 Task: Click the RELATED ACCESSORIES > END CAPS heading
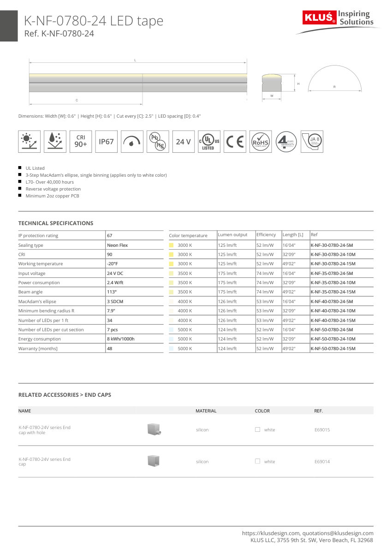pyautogui.click(x=65, y=395)
